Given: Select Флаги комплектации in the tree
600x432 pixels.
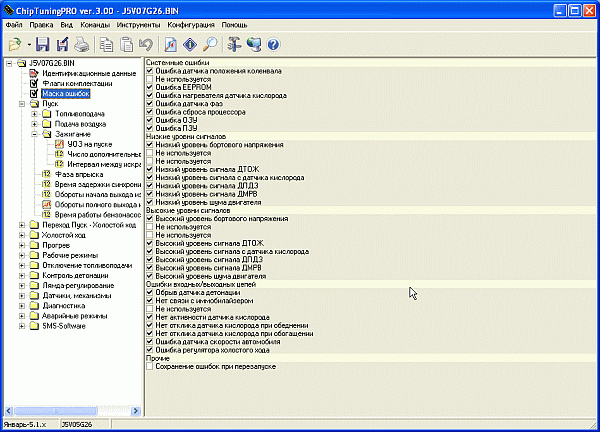Looking at the screenshot, I should [77, 84].
